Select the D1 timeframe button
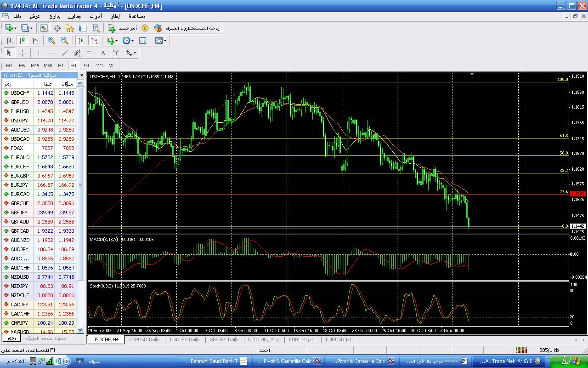The width and height of the screenshot is (588, 368). (86, 65)
